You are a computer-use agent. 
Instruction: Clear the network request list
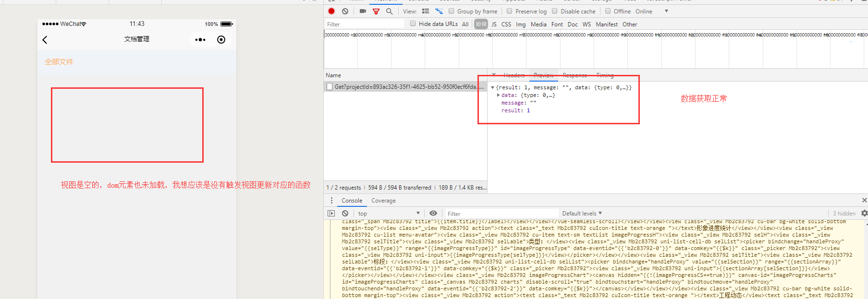[345, 11]
